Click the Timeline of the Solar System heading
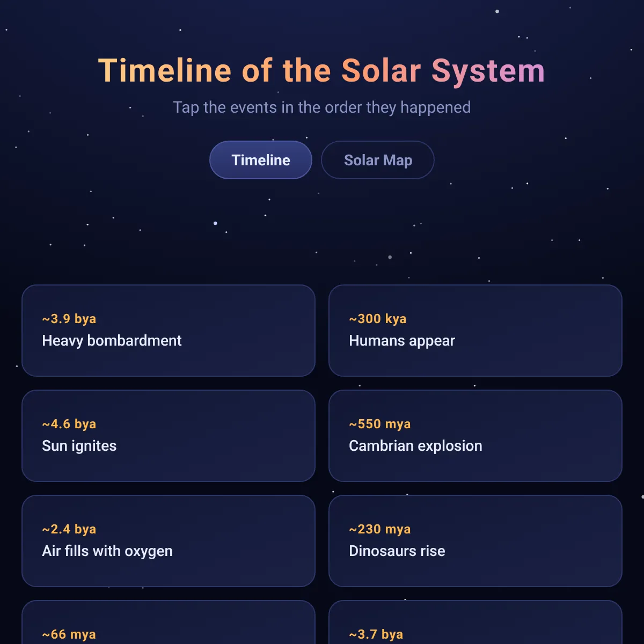This screenshot has width=644, height=644. pos(321,71)
